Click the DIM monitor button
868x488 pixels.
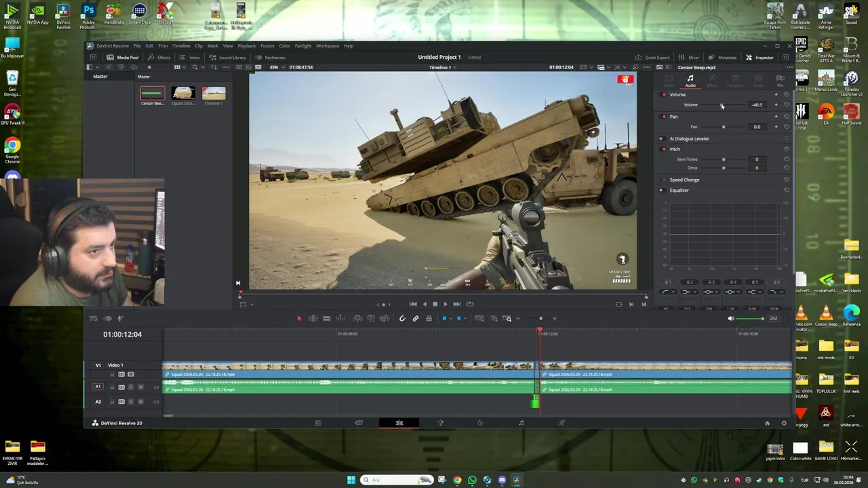point(773,319)
